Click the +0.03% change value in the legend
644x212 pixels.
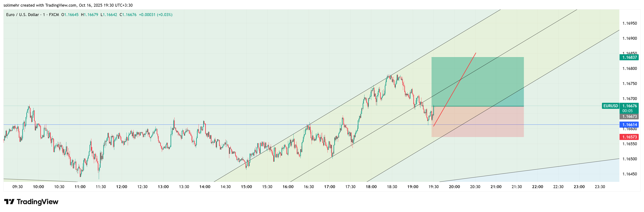pos(165,15)
